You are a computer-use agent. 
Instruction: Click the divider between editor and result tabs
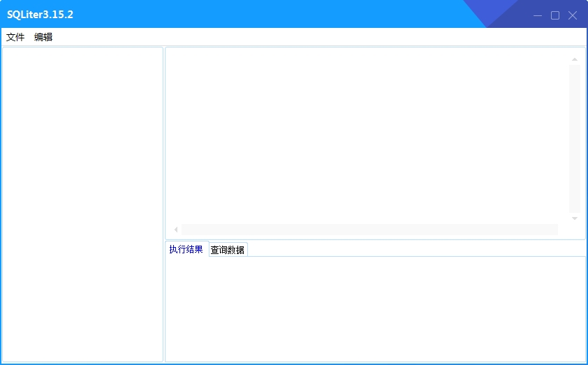375,241
